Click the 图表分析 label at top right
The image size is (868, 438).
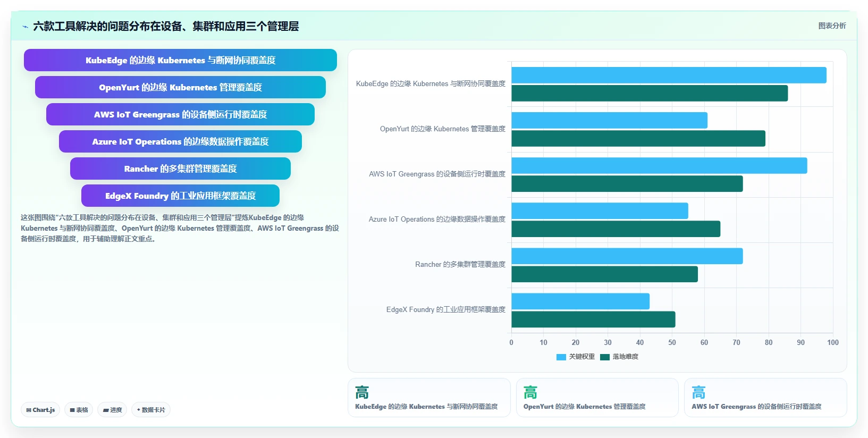[832, 26]
